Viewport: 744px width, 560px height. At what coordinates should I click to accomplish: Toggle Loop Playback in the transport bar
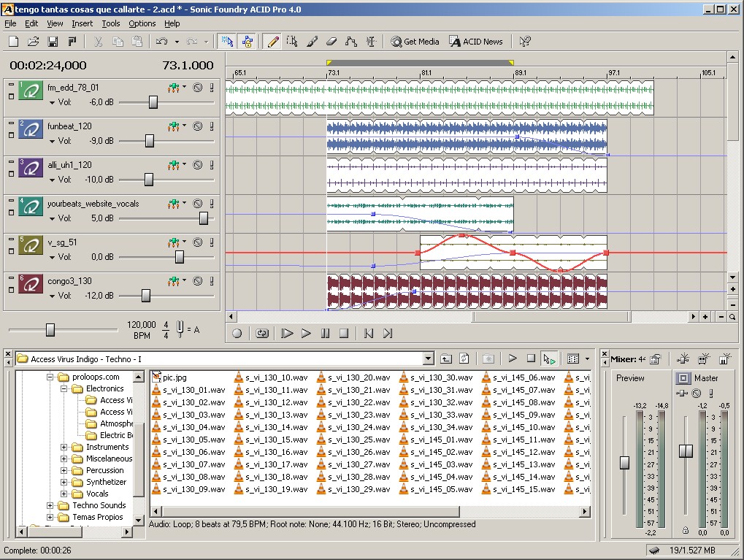click(x=262, y=334)
